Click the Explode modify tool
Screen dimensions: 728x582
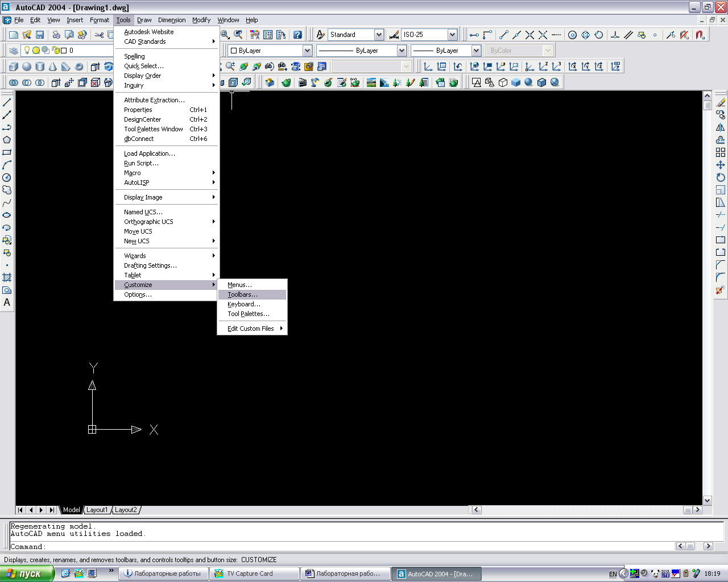click(721, 290)
